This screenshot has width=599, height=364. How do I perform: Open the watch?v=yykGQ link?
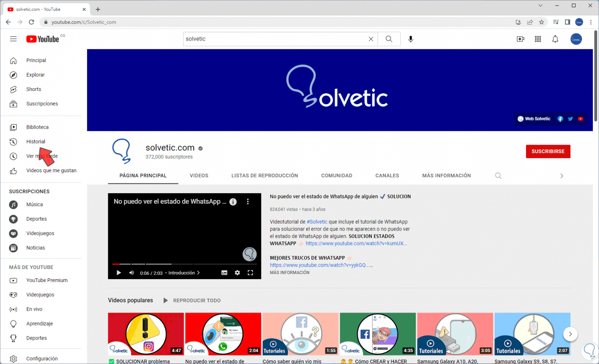coord(321,265)
